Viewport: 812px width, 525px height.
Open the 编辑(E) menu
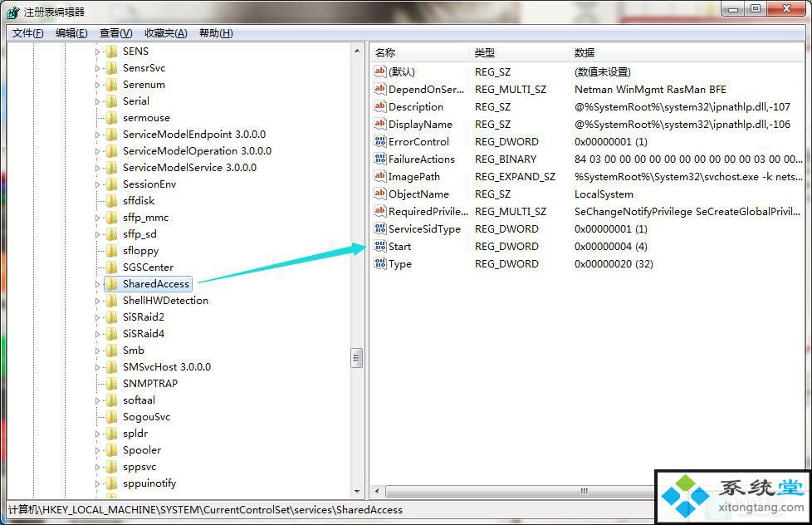(x=71, y=33)
